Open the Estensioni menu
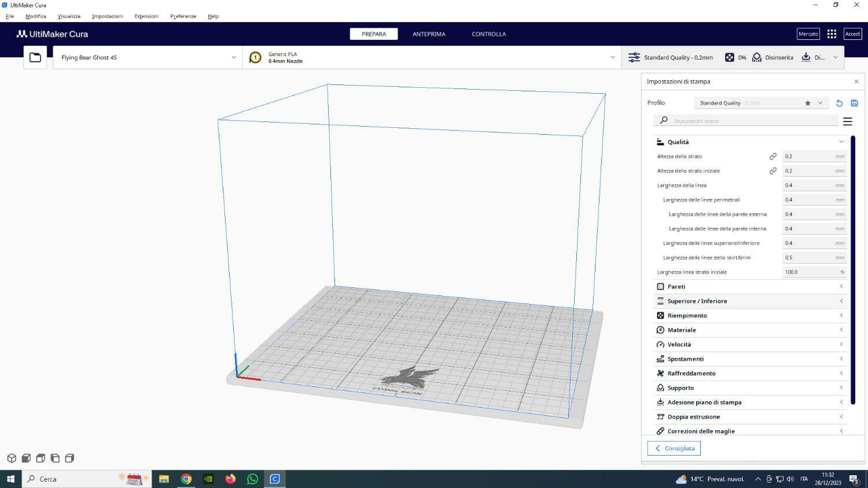The width and height of the screenshot is (868, 488). pyautogui.click(x=146, y=16)
